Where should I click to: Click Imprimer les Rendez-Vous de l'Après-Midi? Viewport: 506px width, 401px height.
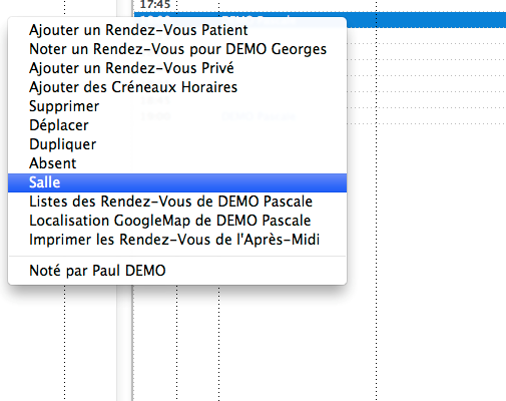[x=177, y=240]
